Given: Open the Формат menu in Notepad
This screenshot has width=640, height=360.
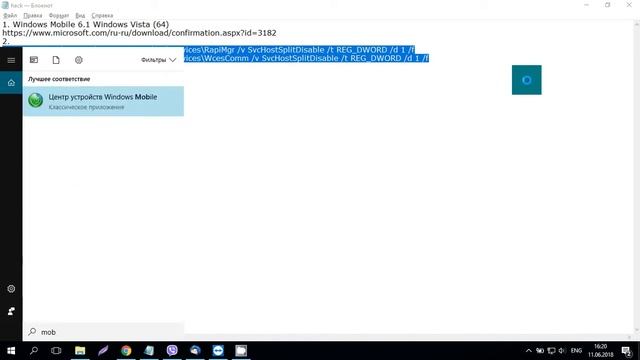Looking at the screenshot, I should (x=59, y=16).
